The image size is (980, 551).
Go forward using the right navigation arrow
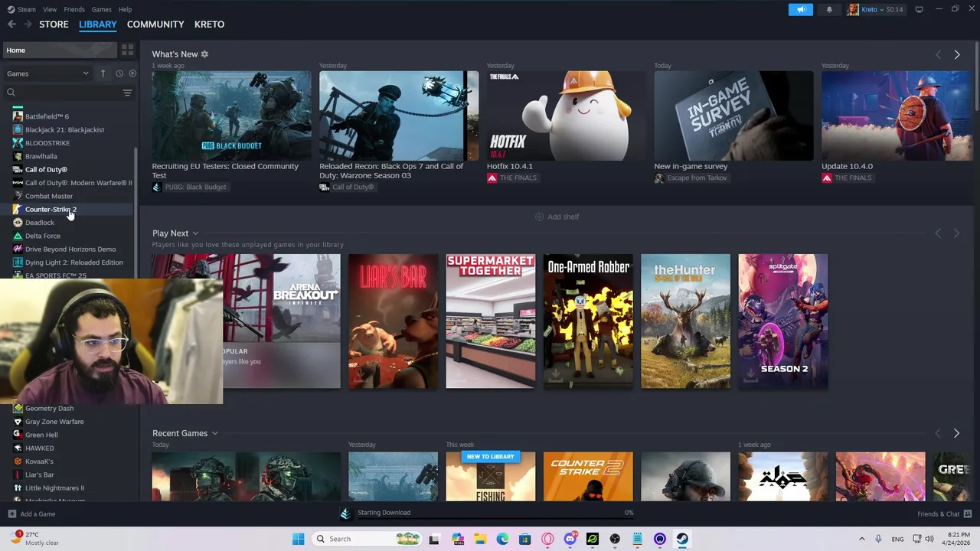pyautogui.click(x=28, y=24)
